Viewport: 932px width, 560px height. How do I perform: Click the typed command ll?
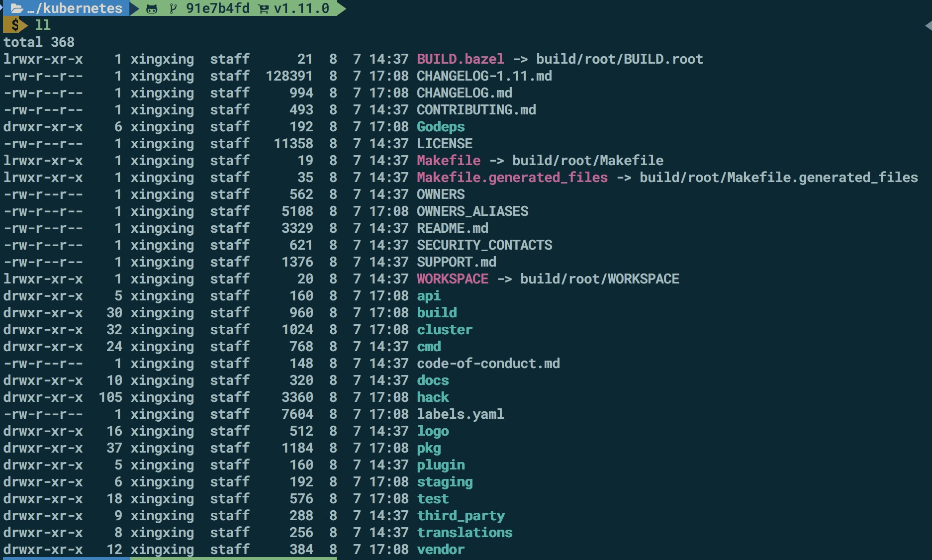(43, 25)
